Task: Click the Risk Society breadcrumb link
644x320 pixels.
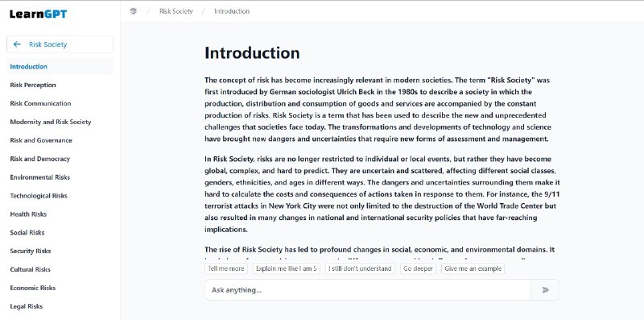Action: click(175, 11)
